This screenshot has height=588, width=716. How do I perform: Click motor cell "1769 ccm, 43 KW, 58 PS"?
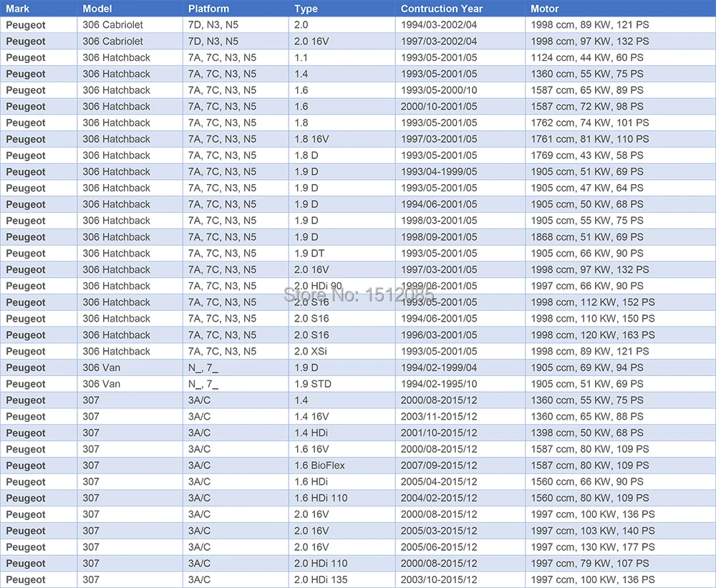coord(621,155)
